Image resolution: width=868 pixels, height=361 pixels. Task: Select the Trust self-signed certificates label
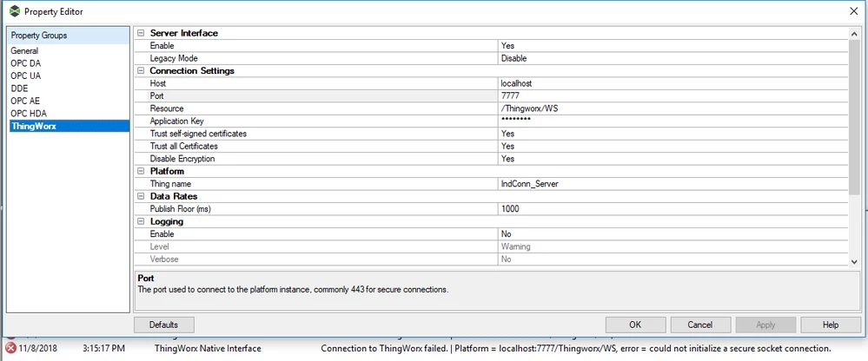tap(198, 134)
